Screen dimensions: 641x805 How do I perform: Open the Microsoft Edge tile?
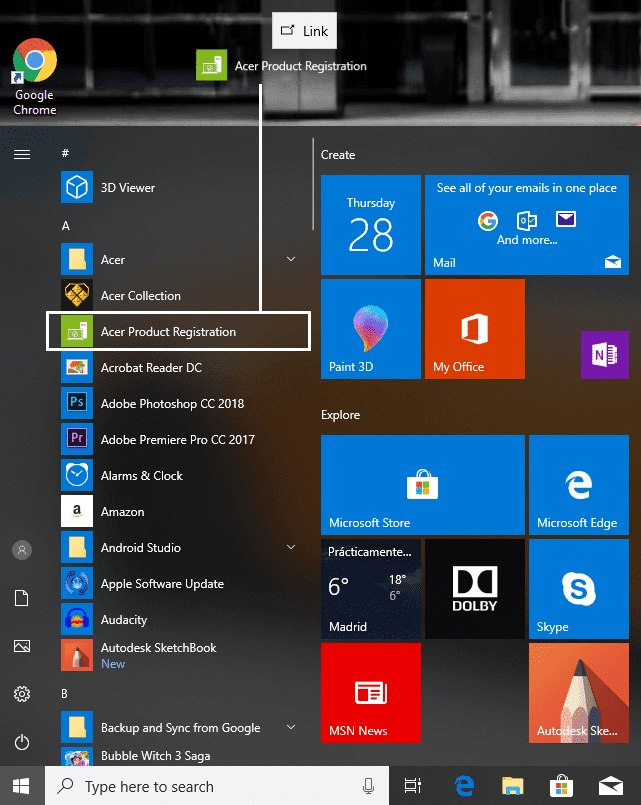pyautogui.click(x=579, y=485)
